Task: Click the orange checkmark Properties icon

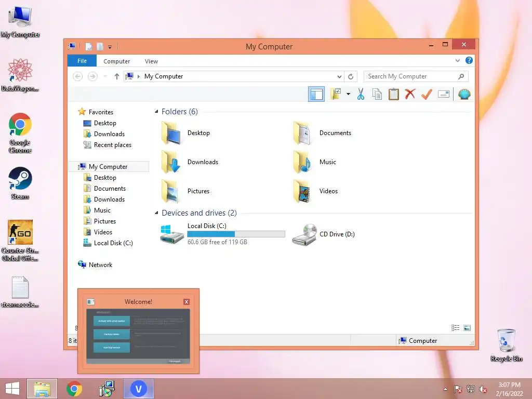Action: tap(427, 94)
